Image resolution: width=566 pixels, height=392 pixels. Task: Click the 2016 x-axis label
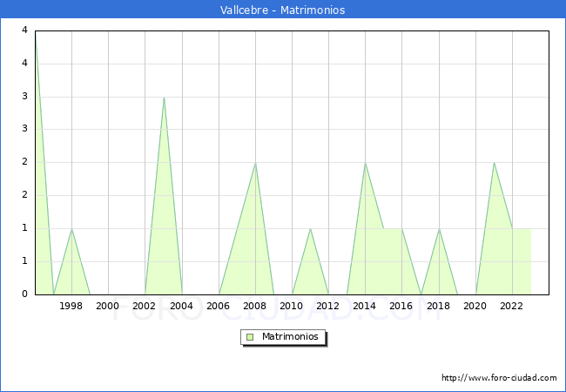401,306
